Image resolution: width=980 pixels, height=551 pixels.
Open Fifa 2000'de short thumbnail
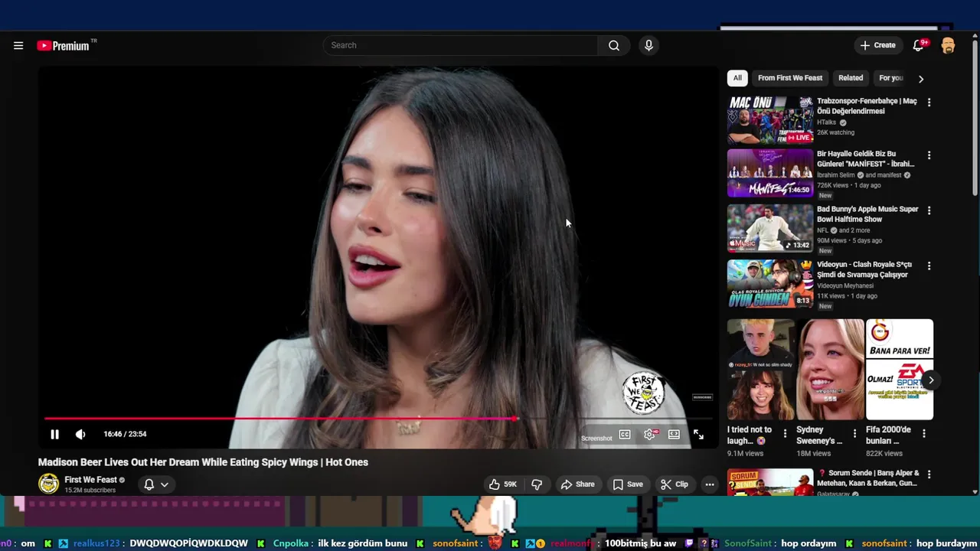[900, 370]
